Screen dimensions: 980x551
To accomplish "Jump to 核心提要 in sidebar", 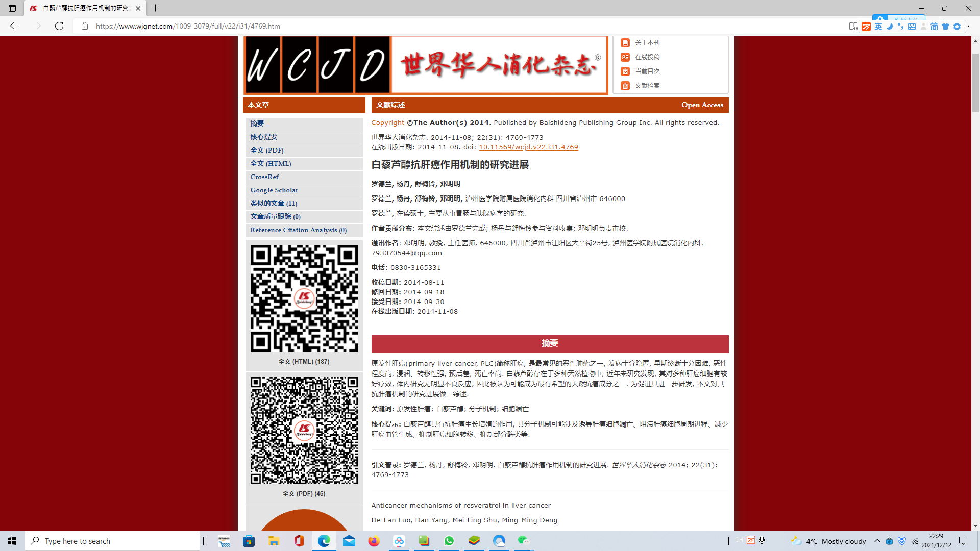I will point(264,137).
